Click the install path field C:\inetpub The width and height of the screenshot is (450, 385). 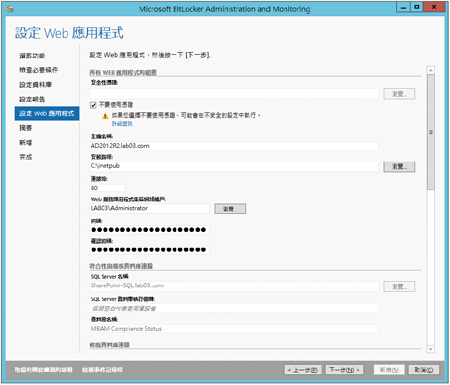click(x=234, y=166)
